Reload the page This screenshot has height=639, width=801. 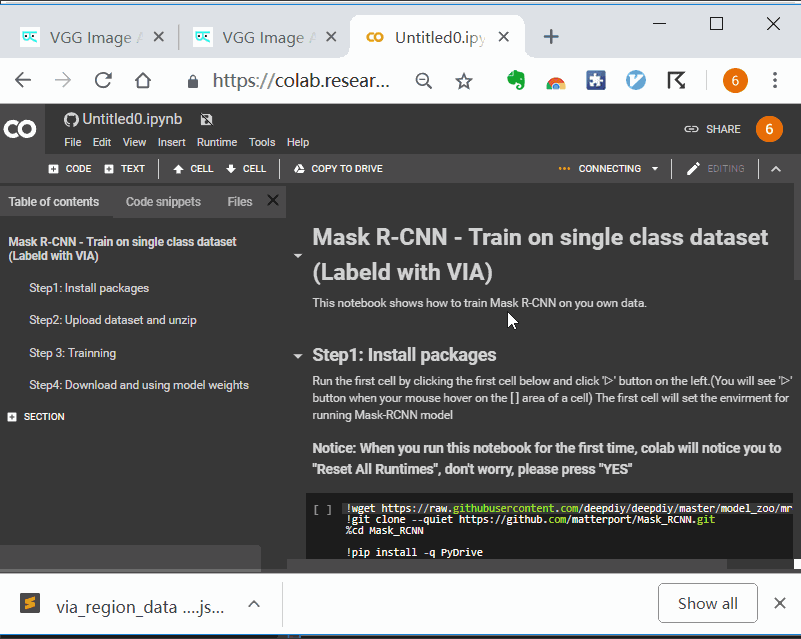(x=103, y=80)
